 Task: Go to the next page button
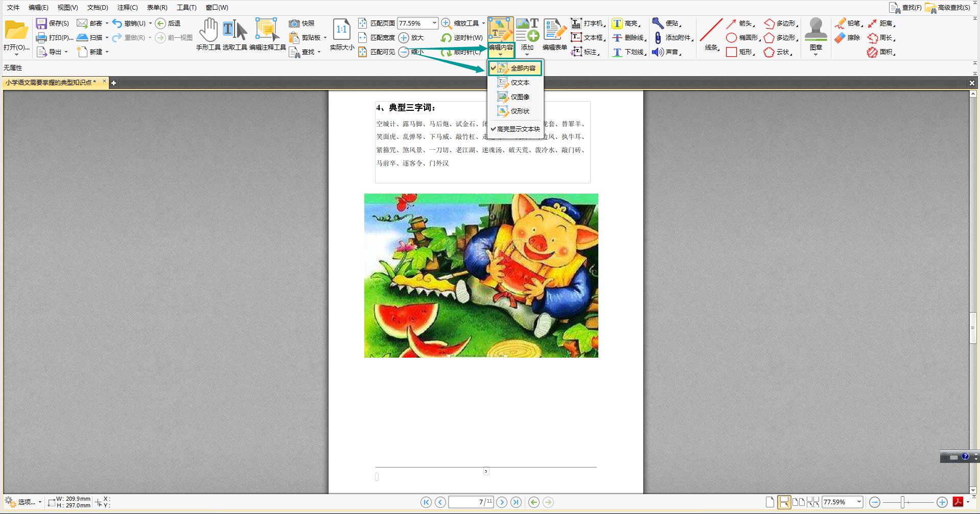(502, 502)
